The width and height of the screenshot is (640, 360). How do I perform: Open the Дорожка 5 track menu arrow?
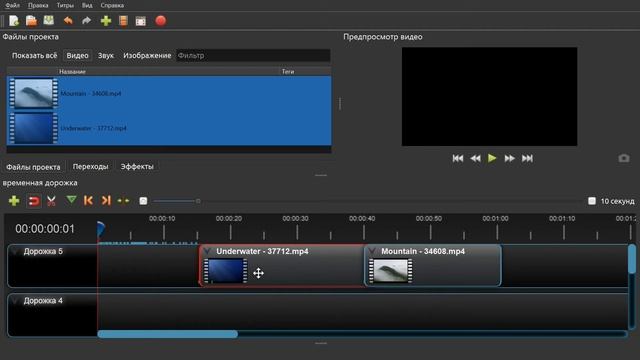[x=15, y=251]
